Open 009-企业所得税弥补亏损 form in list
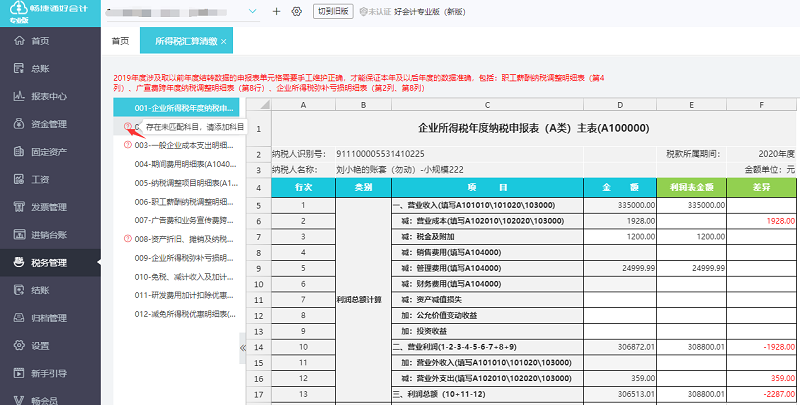Screen dimensions: 800x405 click(x=185, y=257)
